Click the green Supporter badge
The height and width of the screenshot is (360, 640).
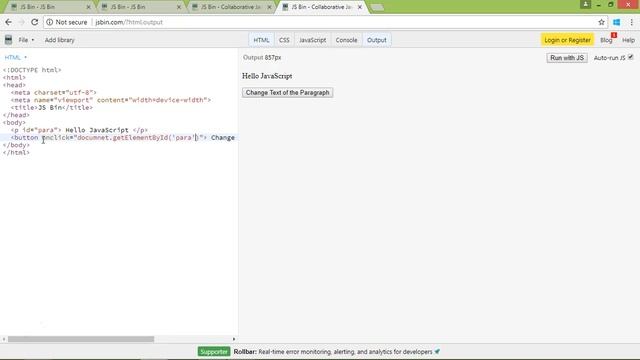(x=214, y=351)
